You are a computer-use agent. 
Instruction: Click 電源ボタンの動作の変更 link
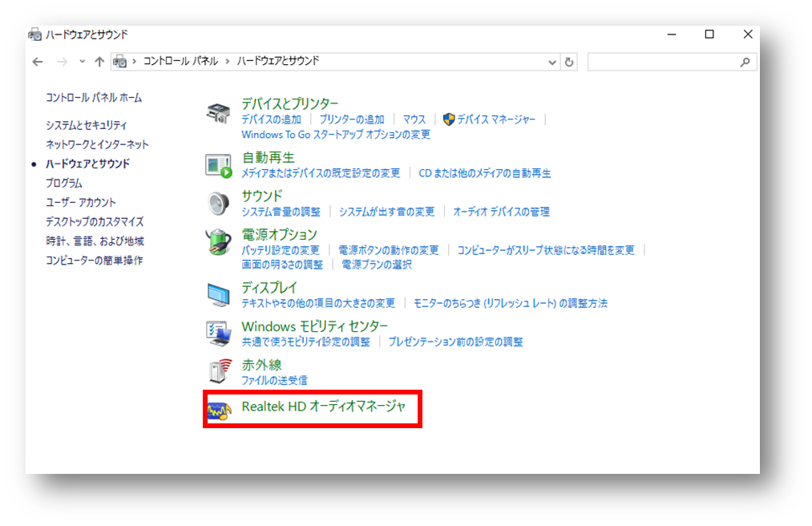[389, 250]
